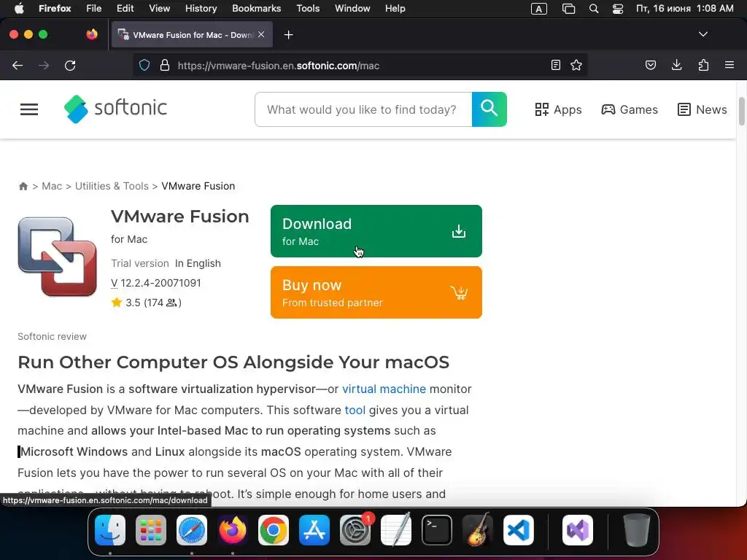This screenshot has height=560, width=747.
Task: Click the teal search magnifier button
Action: [x=489, y=109]
